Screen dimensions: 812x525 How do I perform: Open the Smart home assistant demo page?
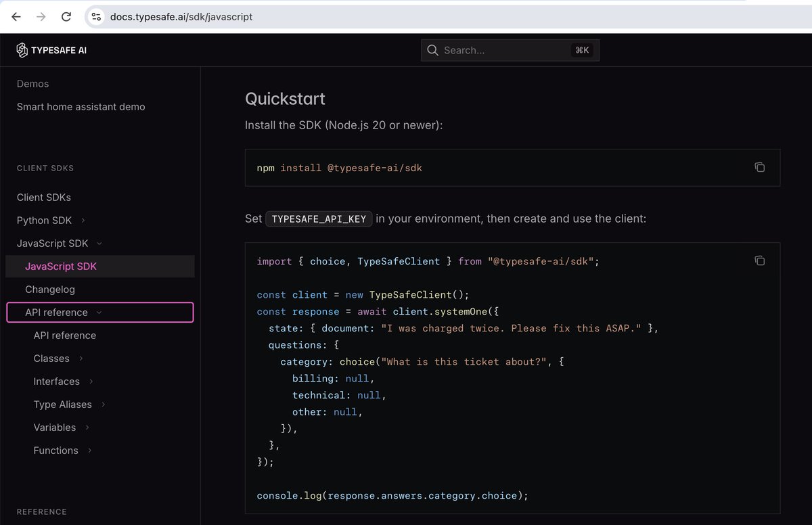[x=81, y=107]
